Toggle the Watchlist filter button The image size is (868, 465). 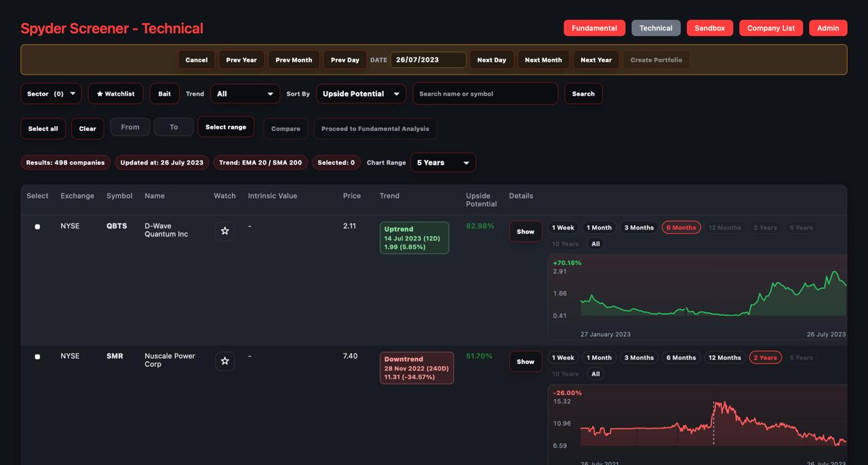pyautogui.click(x=115, y=94)
